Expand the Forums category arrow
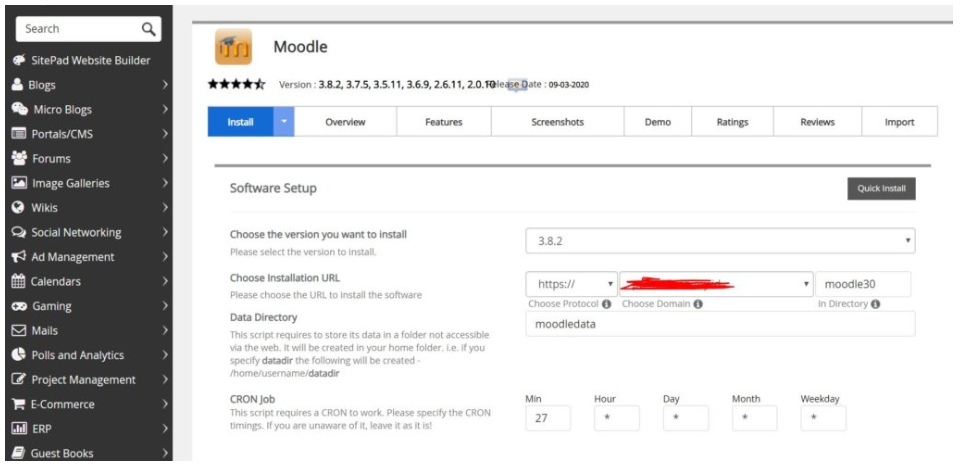Viewport: 964px width, 468px height. click(164, 159)
